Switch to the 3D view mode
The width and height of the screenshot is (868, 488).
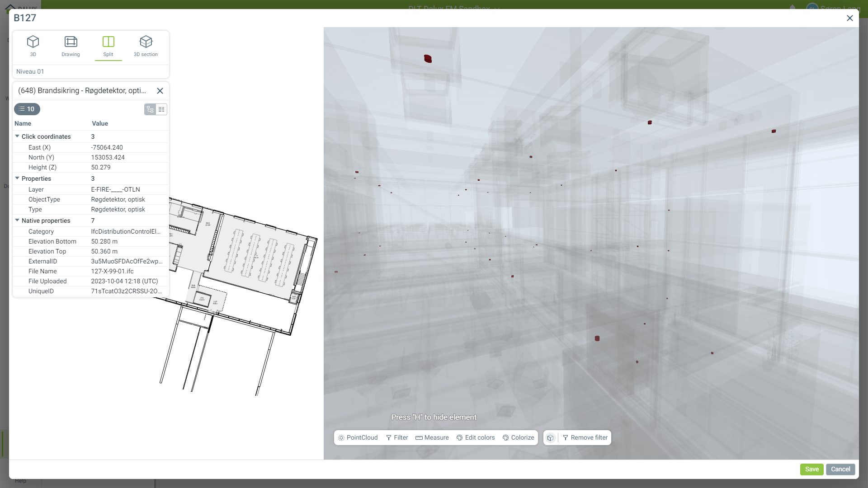point(33,46)
